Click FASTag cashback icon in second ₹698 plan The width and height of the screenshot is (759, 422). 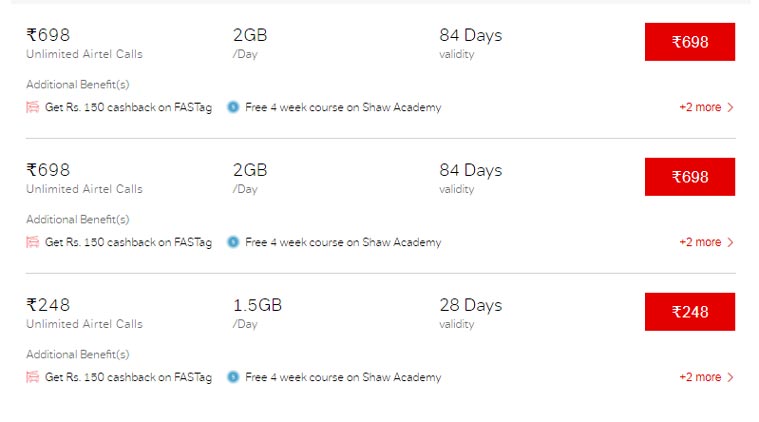point(33,242)
